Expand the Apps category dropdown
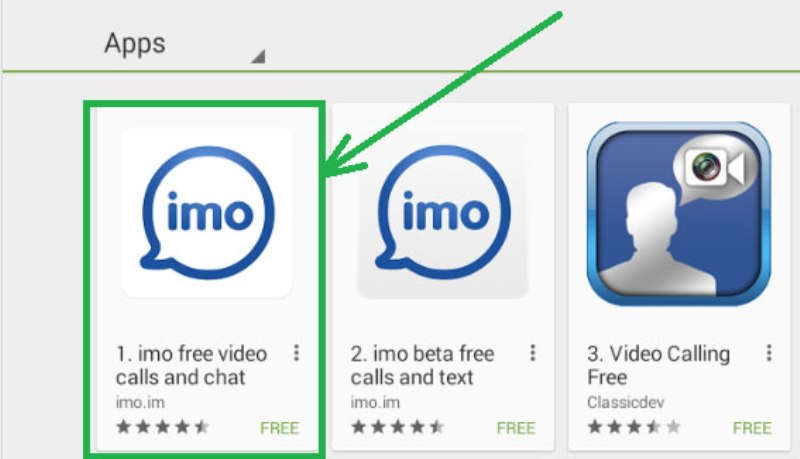800x459 pixels. pos(184,45)
